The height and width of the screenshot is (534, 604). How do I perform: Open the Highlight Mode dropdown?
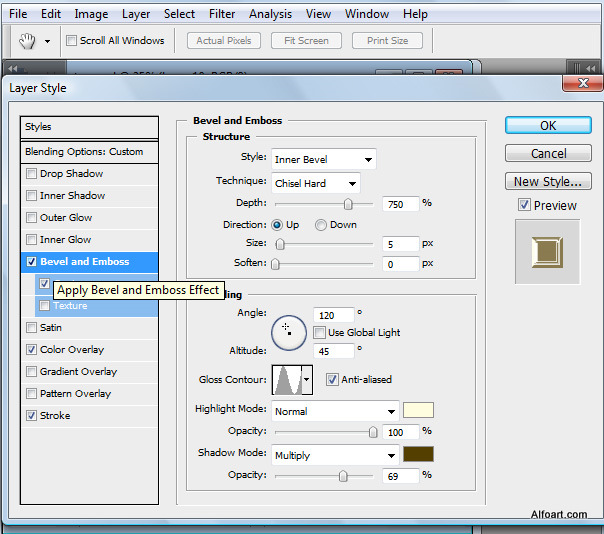point(335,411)
